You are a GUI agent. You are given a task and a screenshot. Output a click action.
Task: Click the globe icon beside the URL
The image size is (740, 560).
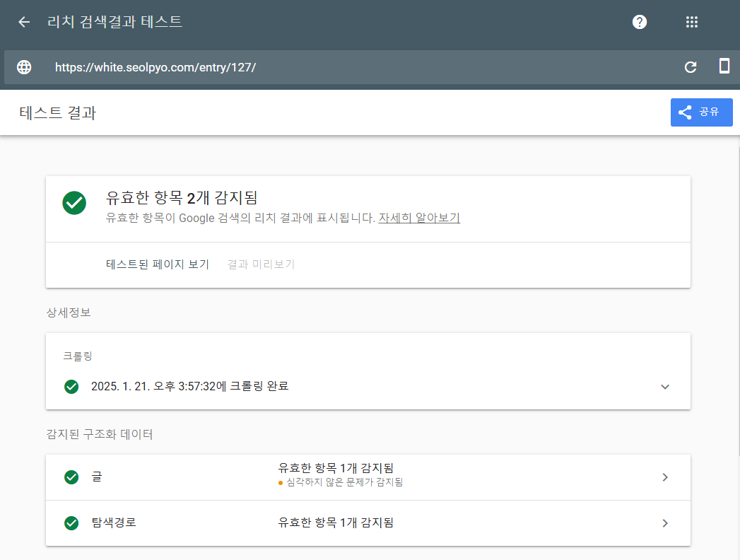tap(24, 67)
